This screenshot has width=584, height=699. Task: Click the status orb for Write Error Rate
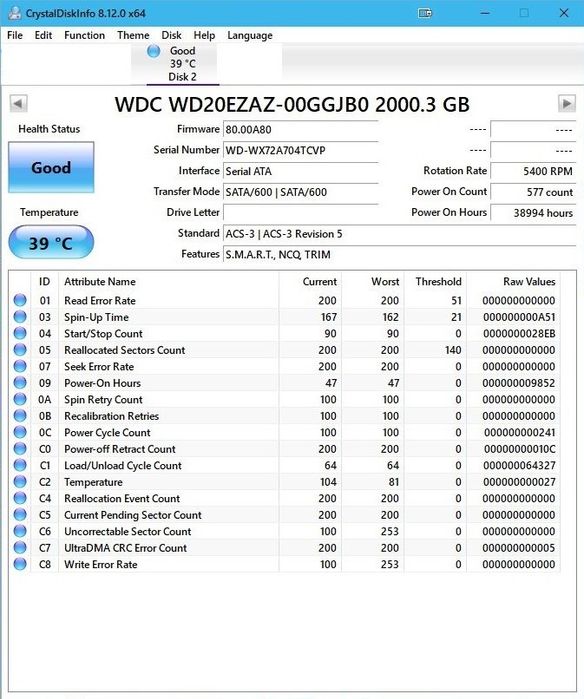tap(20, 564)
